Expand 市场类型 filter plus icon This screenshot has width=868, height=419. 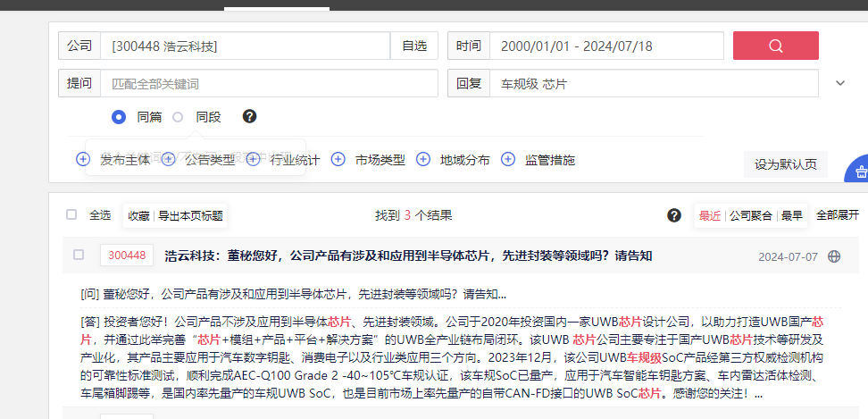(338, 159)
